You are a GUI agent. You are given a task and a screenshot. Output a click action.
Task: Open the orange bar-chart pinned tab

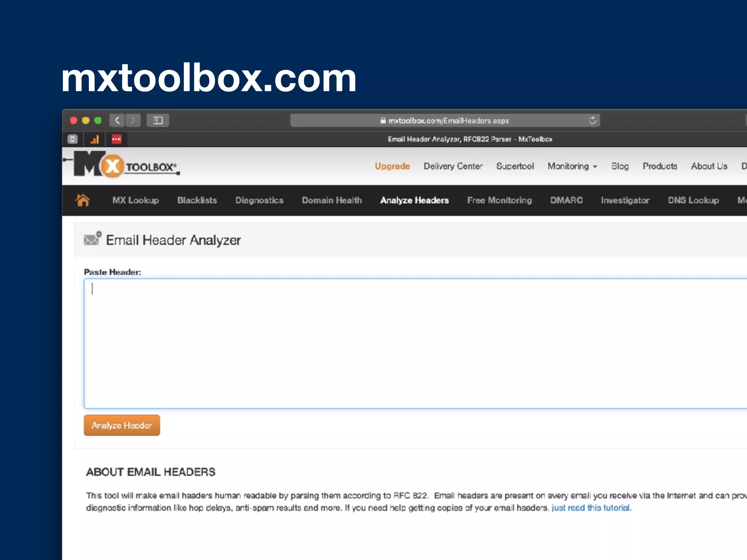pos(94,139)
